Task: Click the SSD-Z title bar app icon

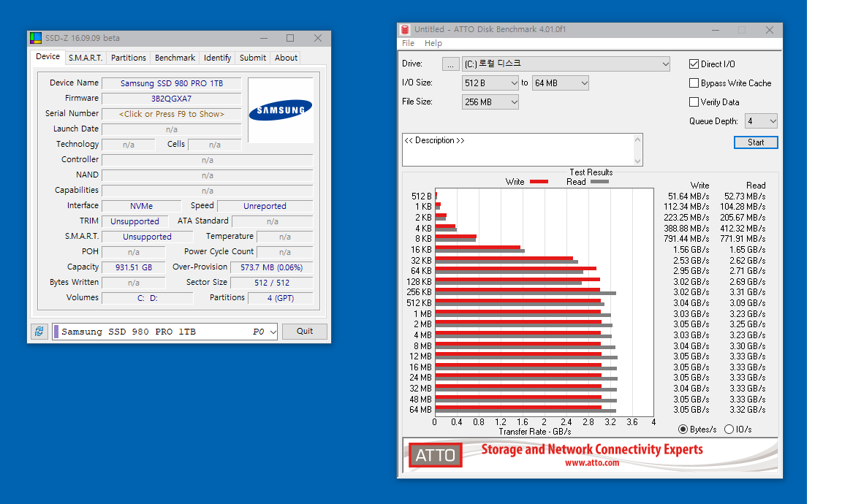Action: (x=36, y=38)
